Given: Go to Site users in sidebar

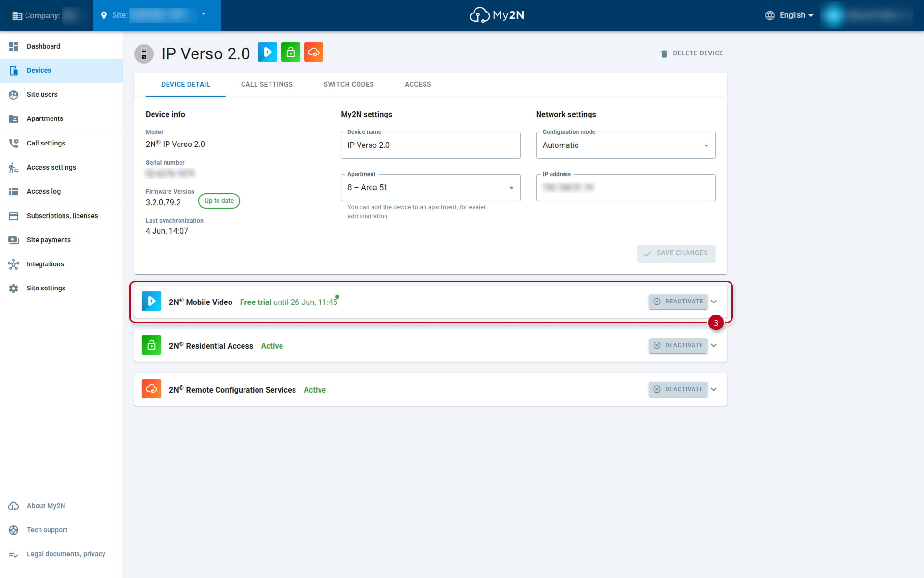Looking at the screenshot, I should pos(61,94).
